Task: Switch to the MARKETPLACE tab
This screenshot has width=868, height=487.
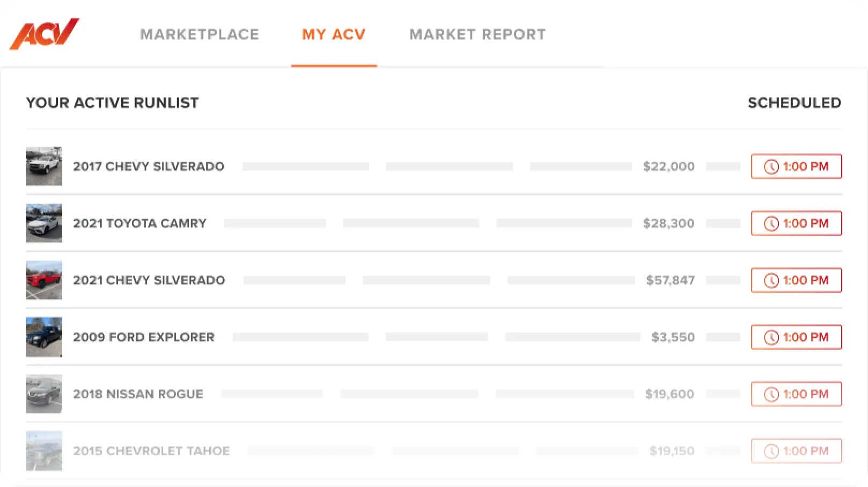Action: [200, 34]
